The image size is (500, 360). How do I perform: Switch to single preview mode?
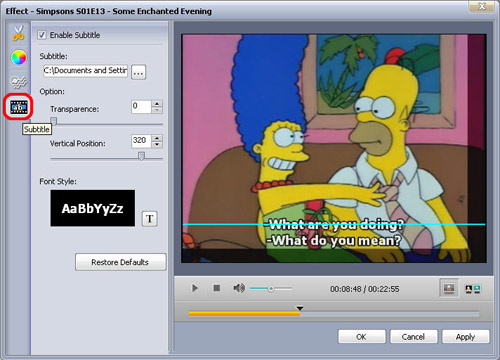[x=449, y=288]
